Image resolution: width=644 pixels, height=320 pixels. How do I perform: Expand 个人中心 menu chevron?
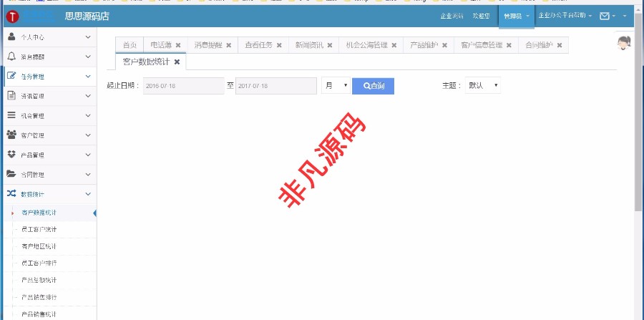point(88,37)
